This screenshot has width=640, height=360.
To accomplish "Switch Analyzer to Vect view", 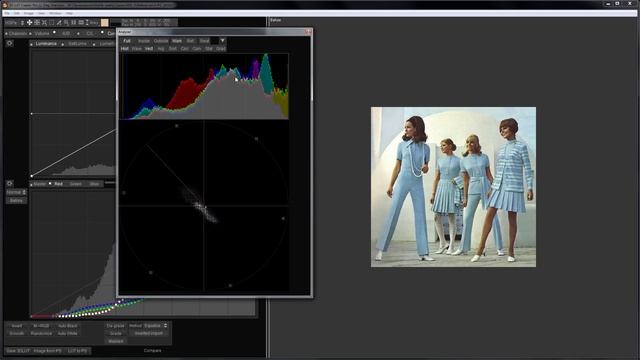I will 149,49.
